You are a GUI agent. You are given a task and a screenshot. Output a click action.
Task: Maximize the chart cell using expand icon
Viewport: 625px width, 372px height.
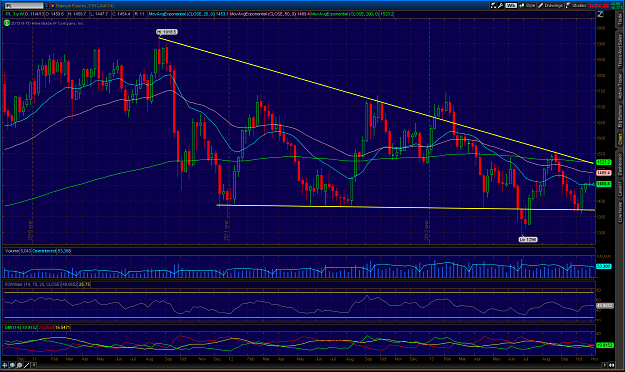pyautogui.click(x=600, y=14)
